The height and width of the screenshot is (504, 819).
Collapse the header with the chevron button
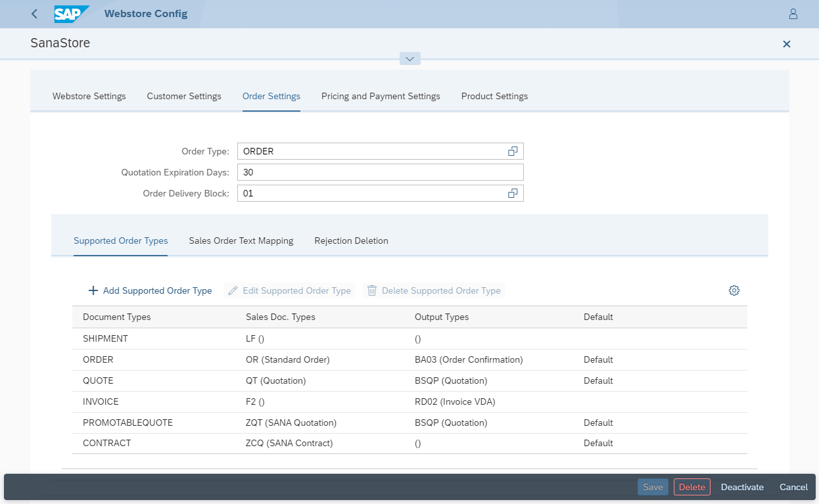pyautogui.click(x=410, y=58)
